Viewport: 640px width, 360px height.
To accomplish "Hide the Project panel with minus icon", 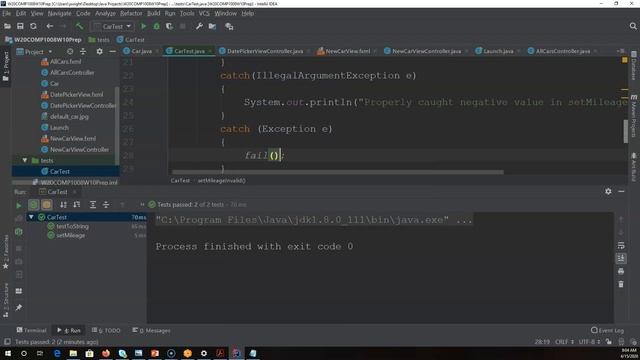I will (112, 51).
